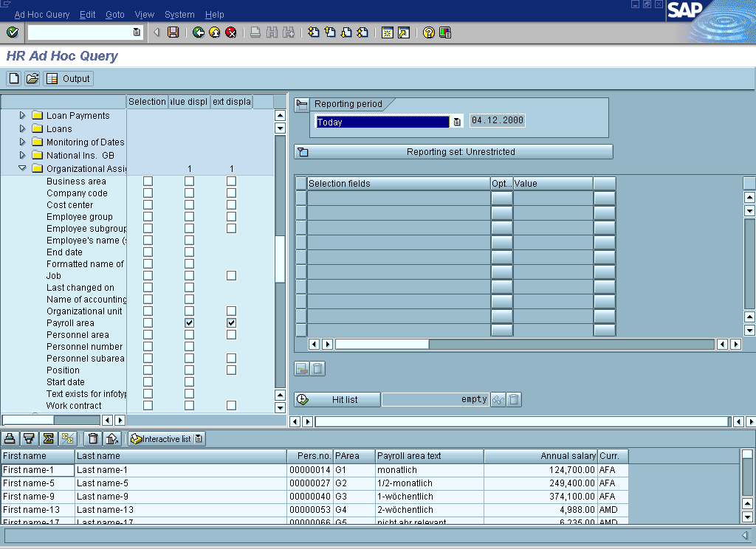
Task: Click the Reporting period toggle icon
Action: point(302,104)
